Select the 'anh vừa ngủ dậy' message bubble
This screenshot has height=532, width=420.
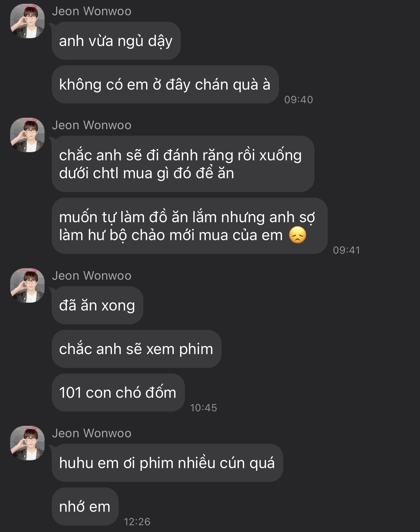pyautogui.click(x=116, y=41)
